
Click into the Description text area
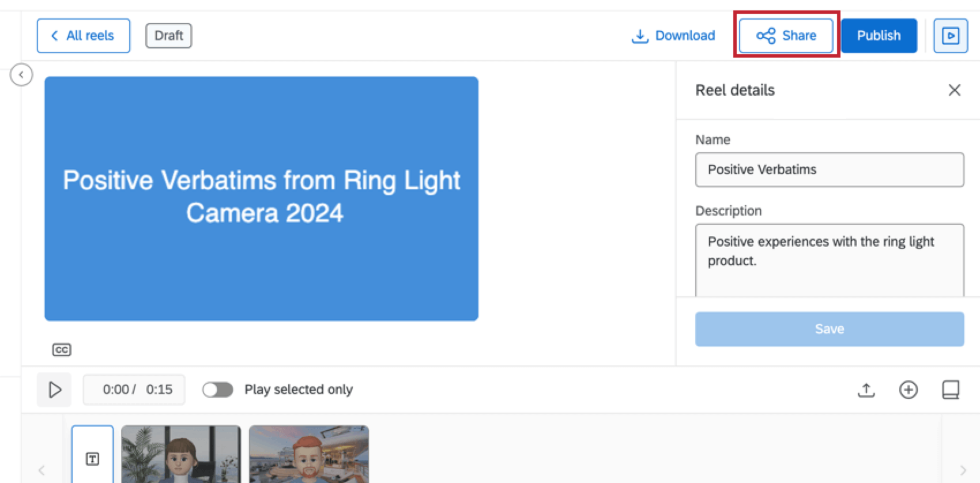point(829,259)
